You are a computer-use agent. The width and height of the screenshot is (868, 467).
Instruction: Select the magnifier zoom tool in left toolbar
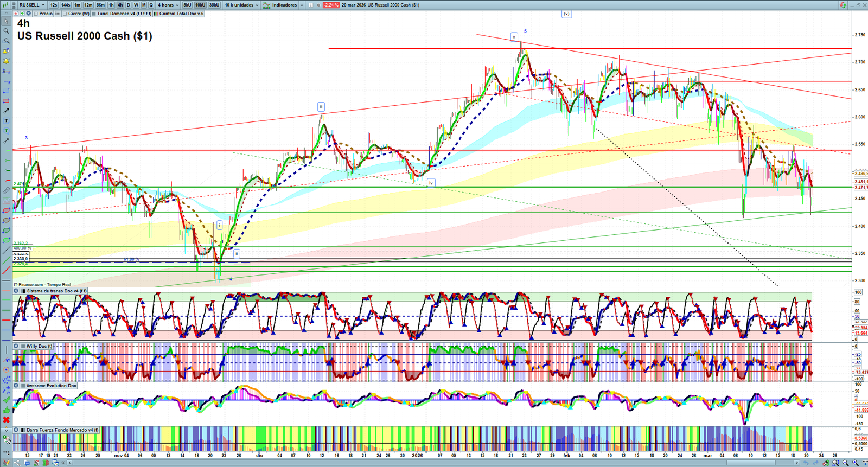click(6, 31)
